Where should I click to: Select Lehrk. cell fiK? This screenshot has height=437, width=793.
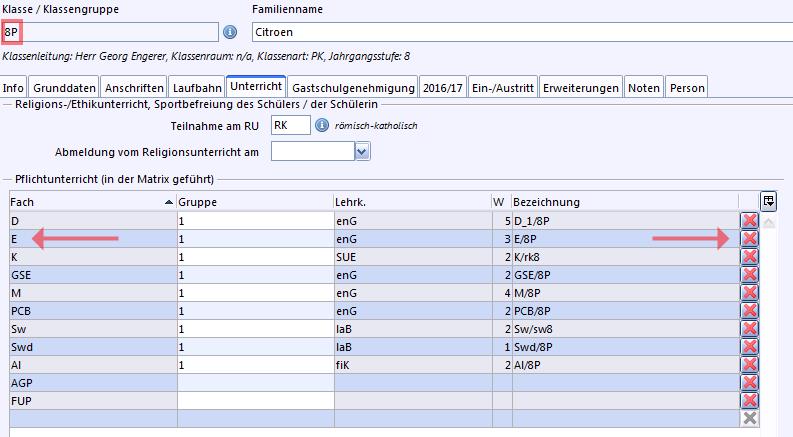413,365
